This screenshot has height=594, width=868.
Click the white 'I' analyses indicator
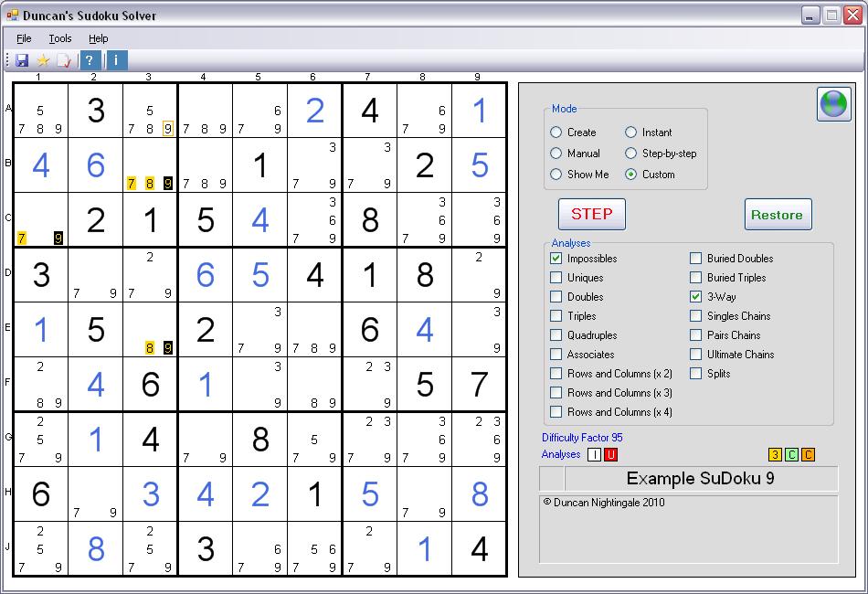pyautogui.click(x=594, y=454)
